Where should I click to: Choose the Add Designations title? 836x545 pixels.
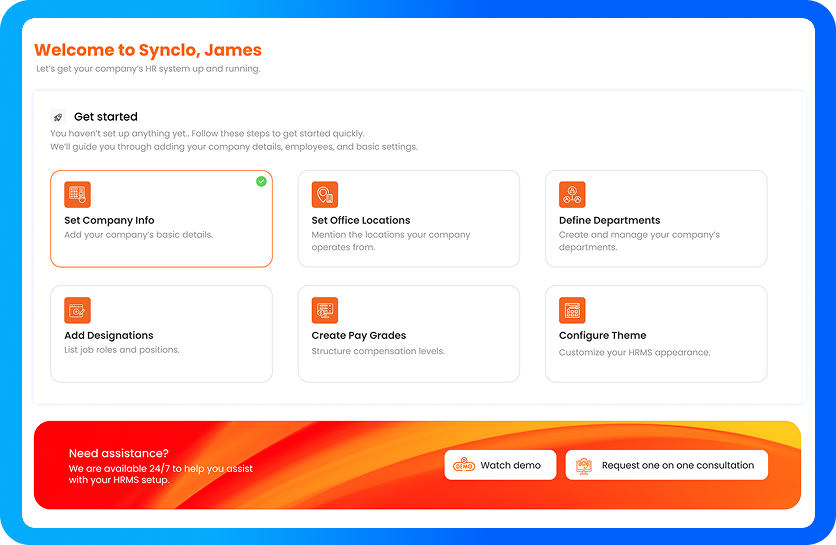[x=108, y=336]
